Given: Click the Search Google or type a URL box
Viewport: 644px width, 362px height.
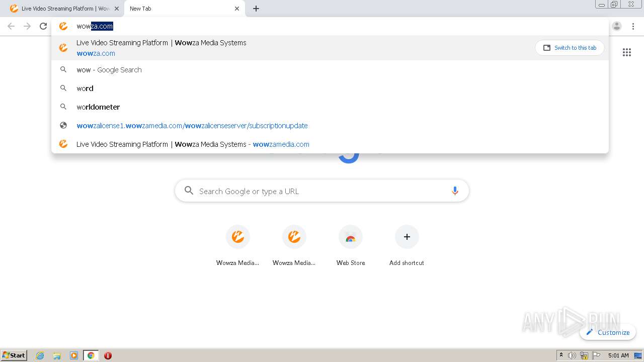Looking at the screenshot, I should click(322, 191).
